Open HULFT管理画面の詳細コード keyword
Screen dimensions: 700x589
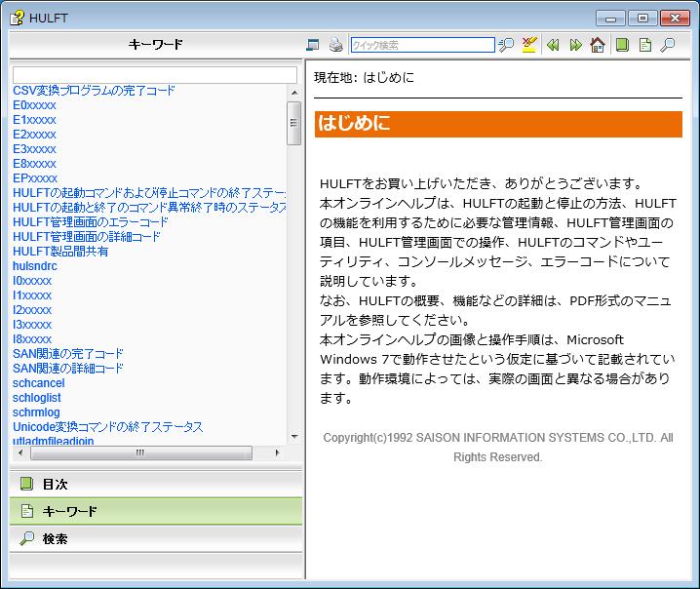coord(86,237)
